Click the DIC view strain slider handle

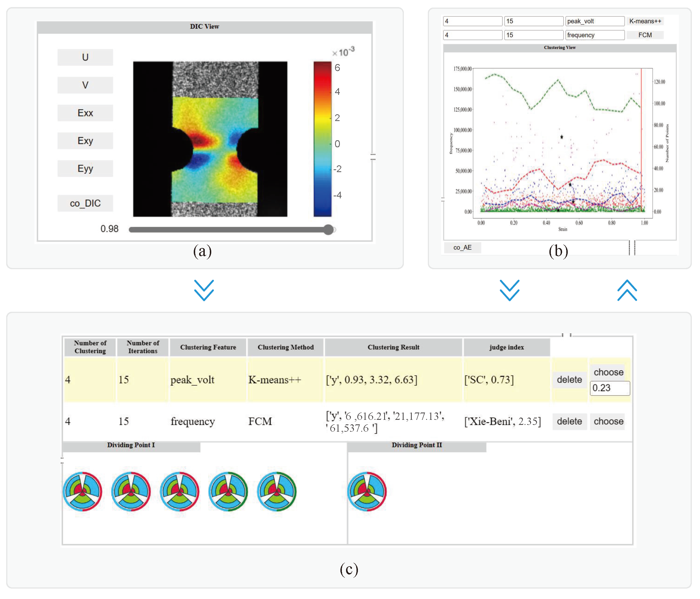(328, 229)
